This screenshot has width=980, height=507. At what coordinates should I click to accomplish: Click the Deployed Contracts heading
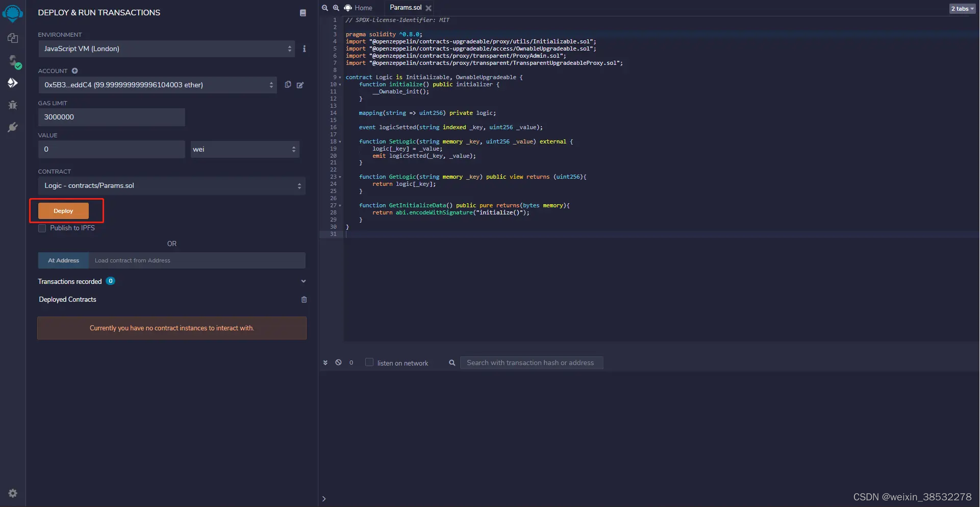point(67,300)
